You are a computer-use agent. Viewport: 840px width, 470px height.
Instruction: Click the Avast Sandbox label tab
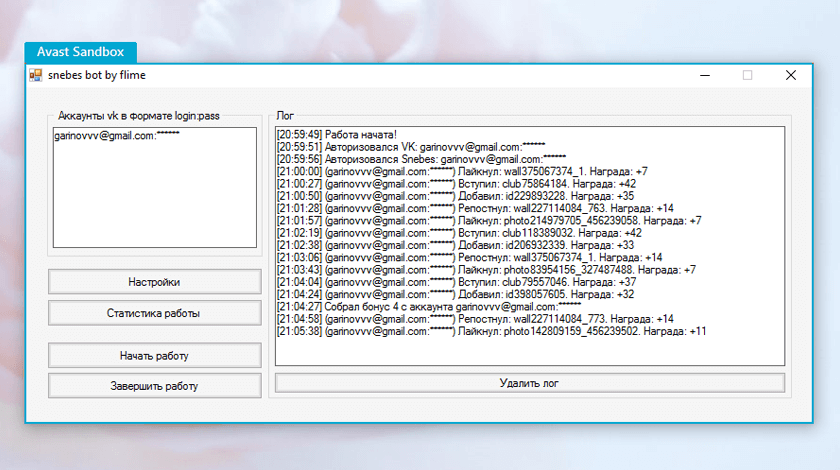click(x=80, y=52)
